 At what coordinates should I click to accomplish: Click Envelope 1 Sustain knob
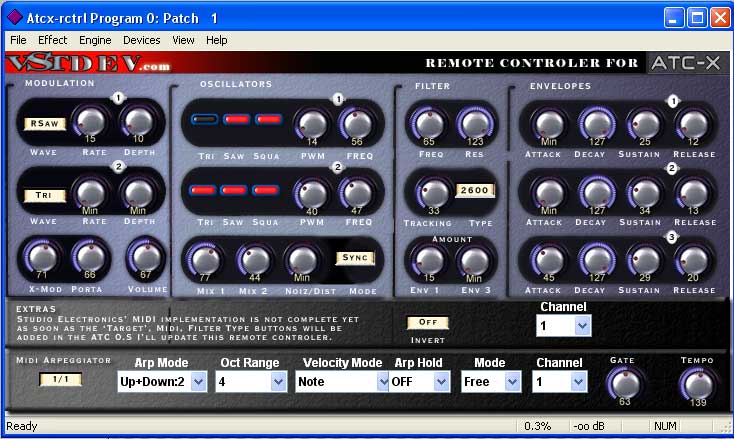coord(645,124)
